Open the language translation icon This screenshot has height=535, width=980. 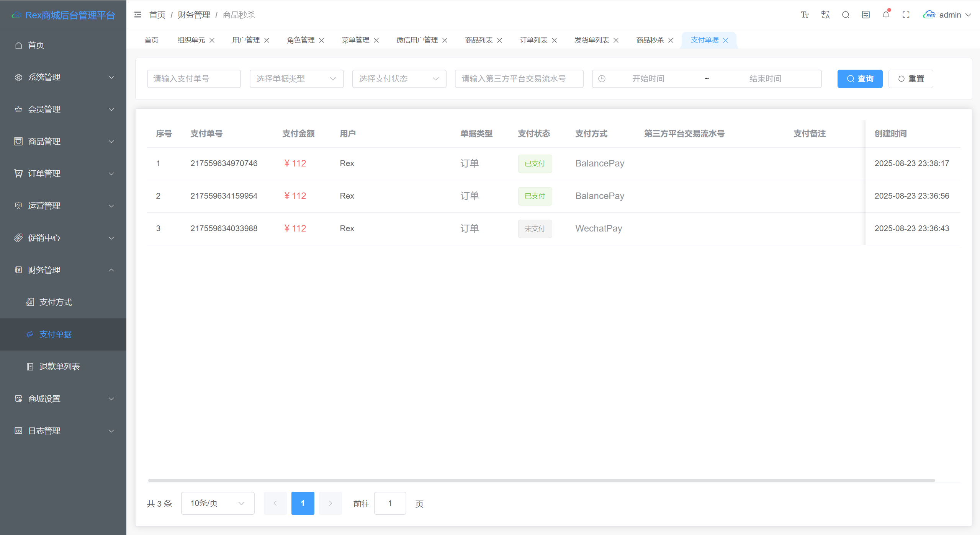[825, 15]
